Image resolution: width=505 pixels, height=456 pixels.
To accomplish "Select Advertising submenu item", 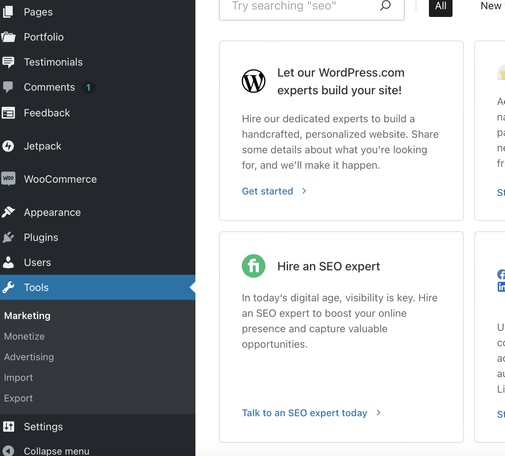I will point(29,357).
